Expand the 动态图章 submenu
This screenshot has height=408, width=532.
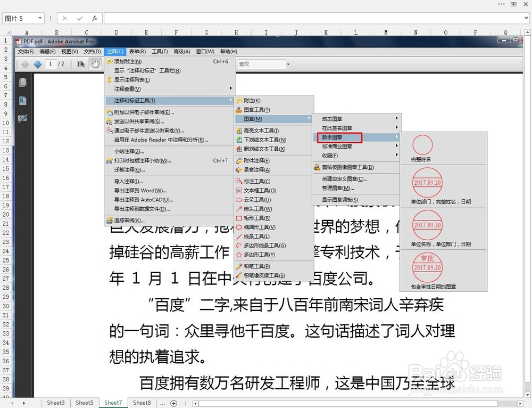click(356, 119)
